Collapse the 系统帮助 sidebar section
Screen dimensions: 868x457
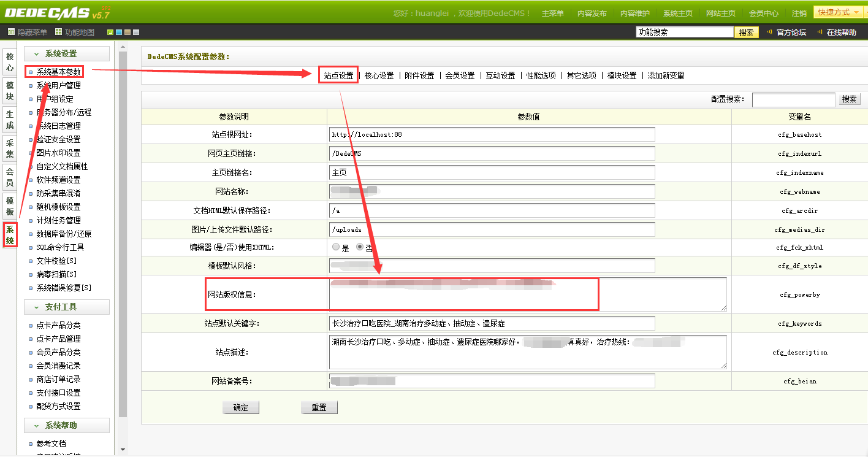[67, 425]
